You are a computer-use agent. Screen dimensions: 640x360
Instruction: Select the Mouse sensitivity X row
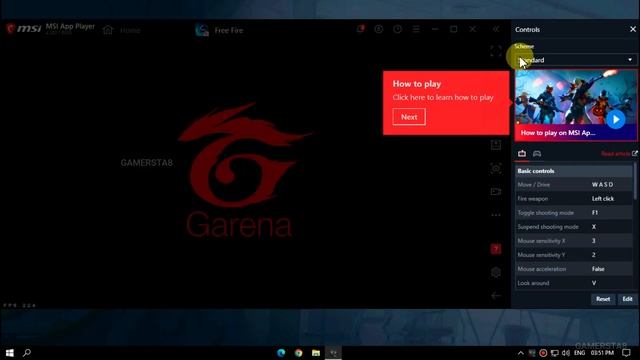pos(573,241)
